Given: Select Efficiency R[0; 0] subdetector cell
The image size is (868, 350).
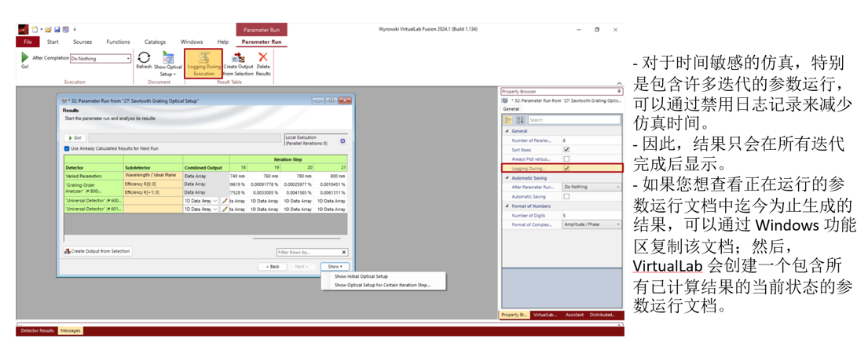Looking at the screenshot, I should 153,184.
